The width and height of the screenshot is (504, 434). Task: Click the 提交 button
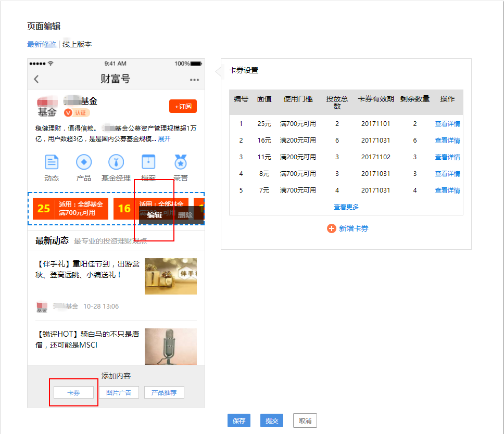click(272, 420)
